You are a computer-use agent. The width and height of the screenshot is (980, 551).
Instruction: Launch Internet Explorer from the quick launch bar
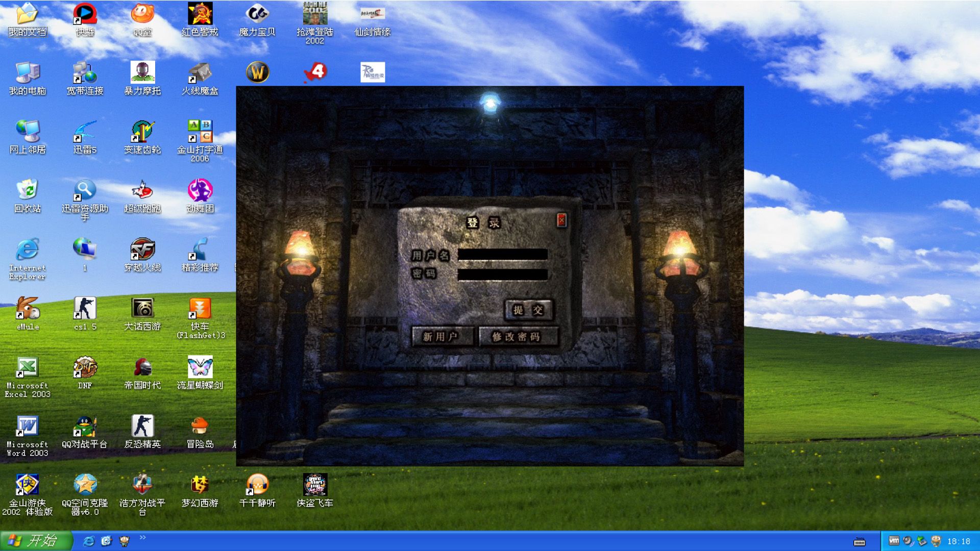[x=89, y=541]
